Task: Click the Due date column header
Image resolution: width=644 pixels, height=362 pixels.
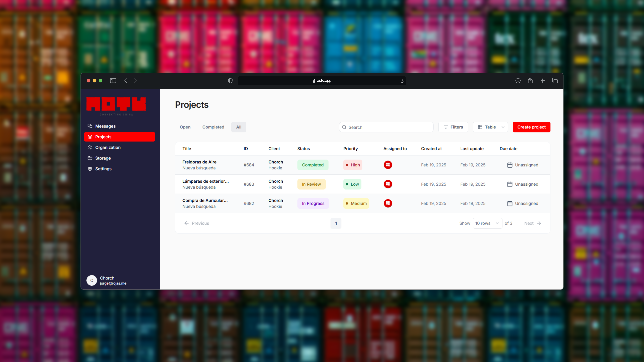Action: (508, 149)
